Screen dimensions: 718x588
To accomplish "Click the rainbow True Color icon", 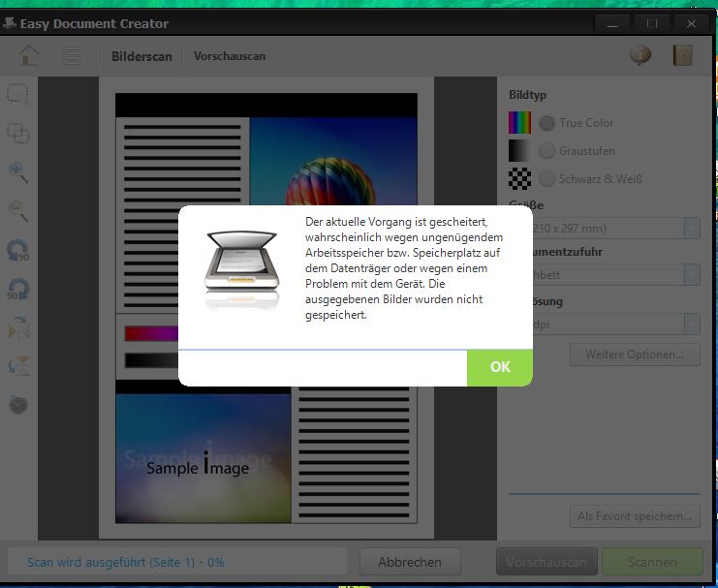I will (519, 122).
